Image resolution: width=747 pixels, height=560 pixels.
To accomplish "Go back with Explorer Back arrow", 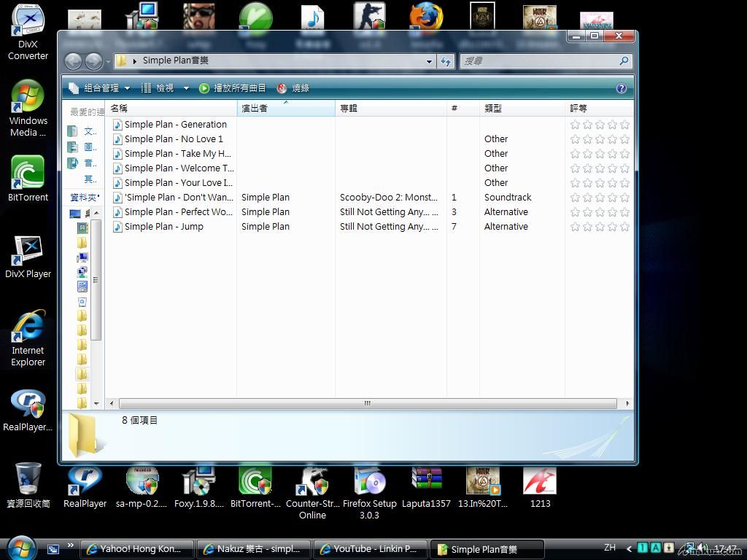I will point(74,61).
